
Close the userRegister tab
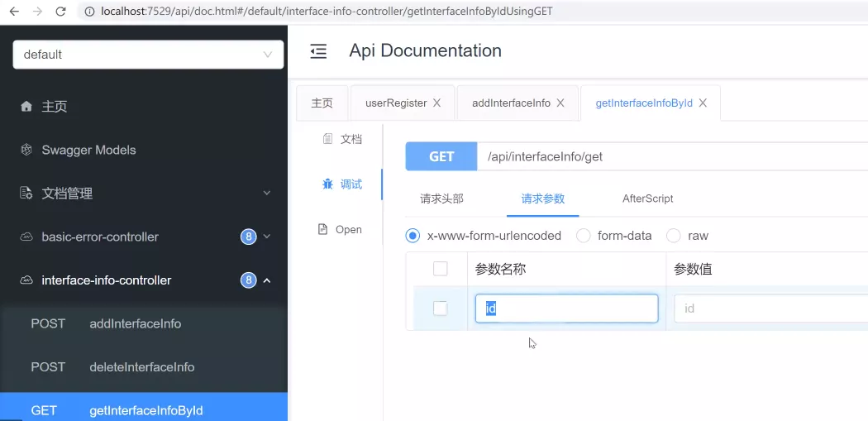[436, 103]
